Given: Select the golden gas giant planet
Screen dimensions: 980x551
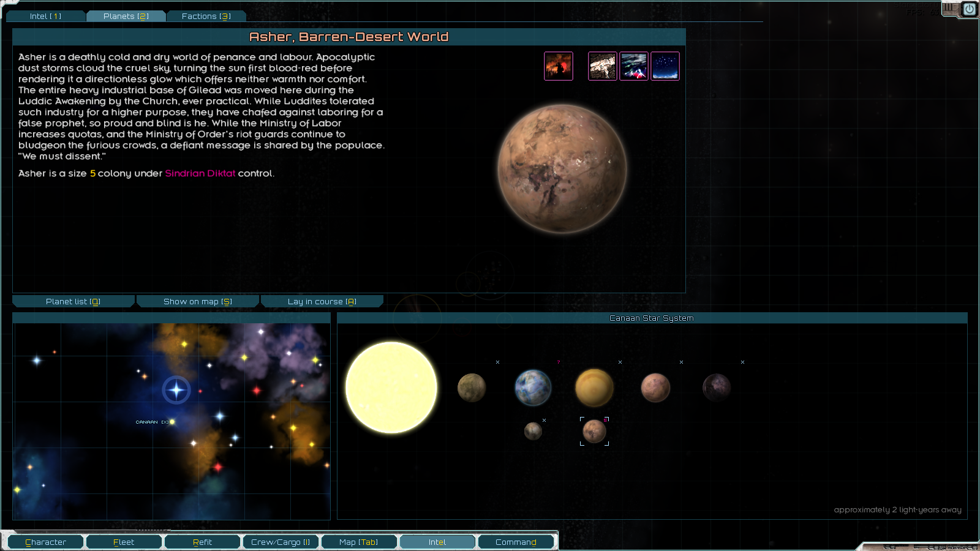Looking at the screenshot, I should tap(594, 388).
